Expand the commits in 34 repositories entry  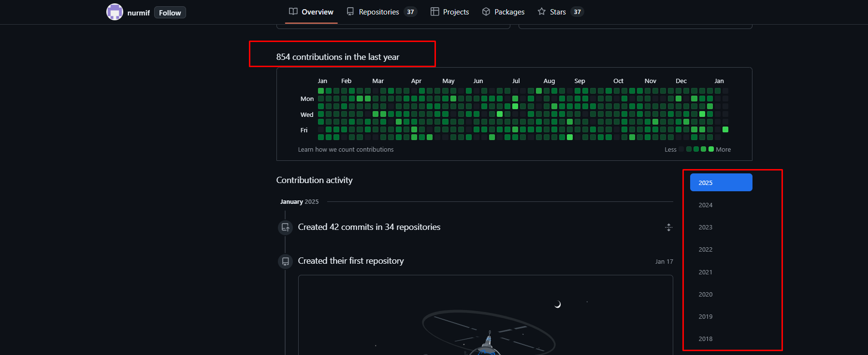(x=668, y=227)
